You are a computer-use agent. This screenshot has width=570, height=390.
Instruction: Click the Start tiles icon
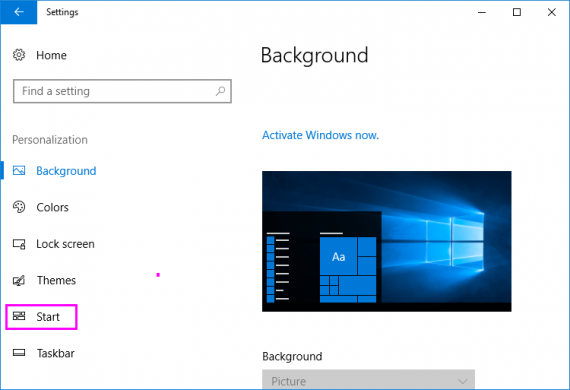tap(19, 316)
